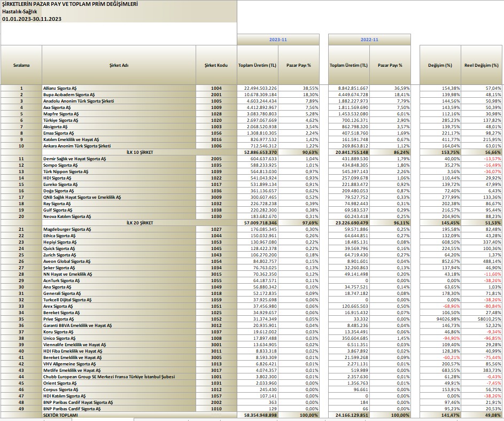This screenshot has width=504, height=421.
Task: Click the Şirket Kodu column header
Action: [x=216, y=65]
